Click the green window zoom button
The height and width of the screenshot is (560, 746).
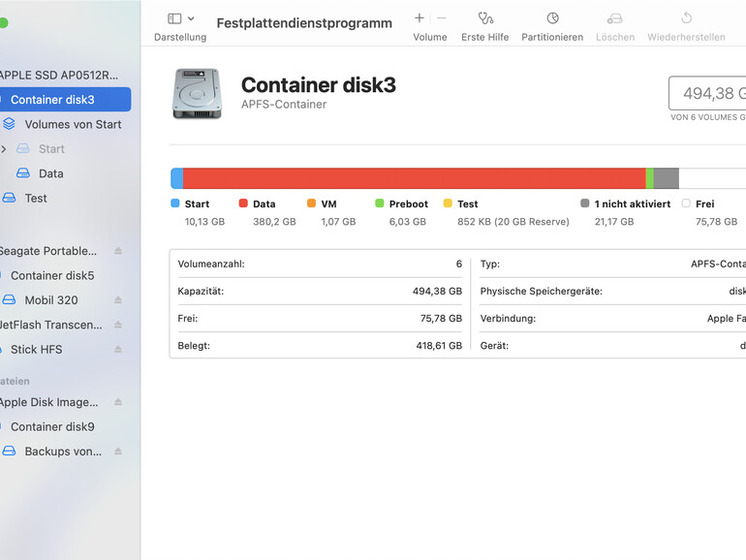3,23
